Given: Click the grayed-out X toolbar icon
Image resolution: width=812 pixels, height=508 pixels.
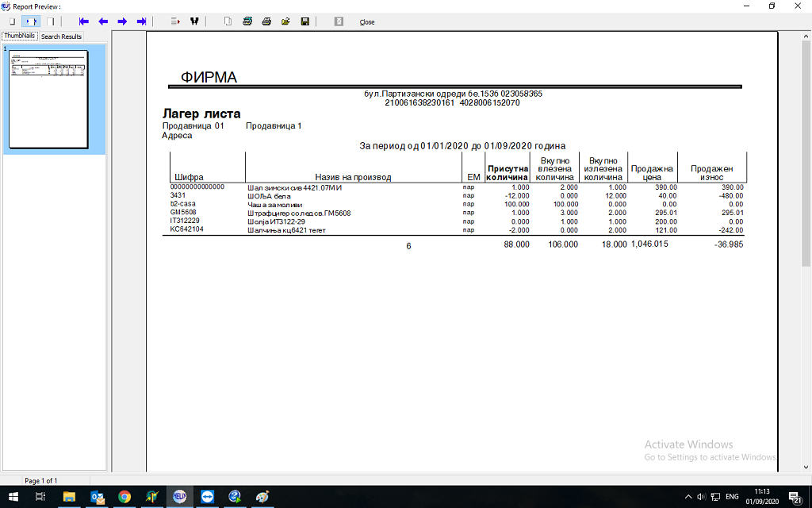Looking at the screenshot, I should (x=339, y=21).
